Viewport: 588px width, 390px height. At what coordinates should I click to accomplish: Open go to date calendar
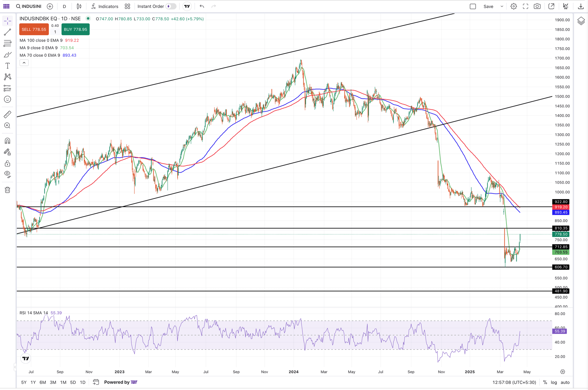(96, 382)
